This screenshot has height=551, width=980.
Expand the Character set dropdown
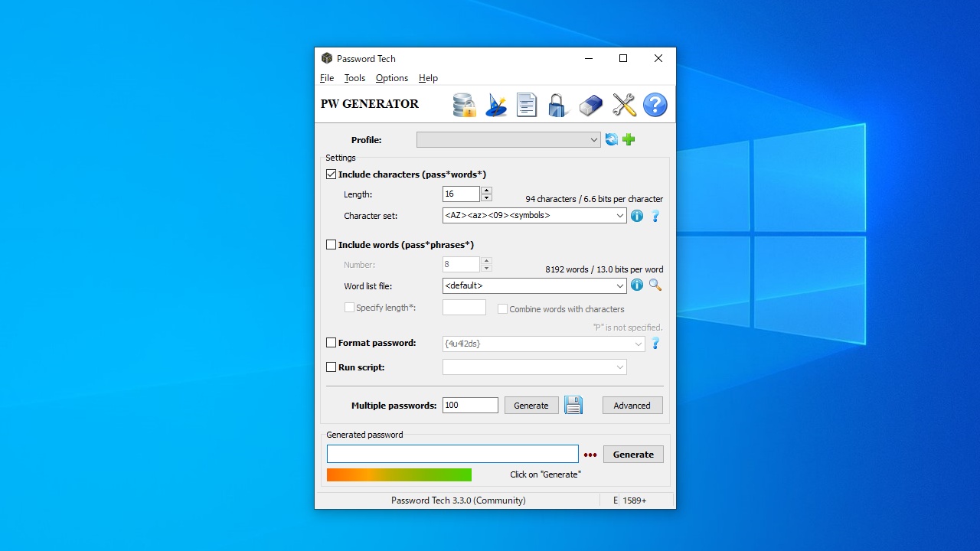tap(620, 216)
